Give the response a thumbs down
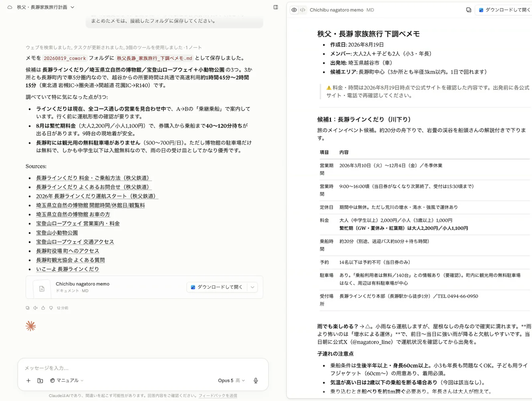 coord(51,308)
